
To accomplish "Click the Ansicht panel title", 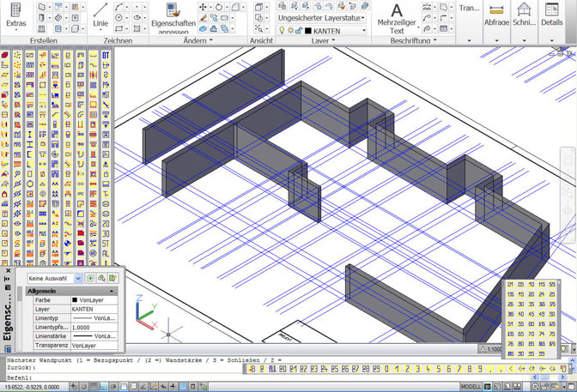I will click(261, 40).
